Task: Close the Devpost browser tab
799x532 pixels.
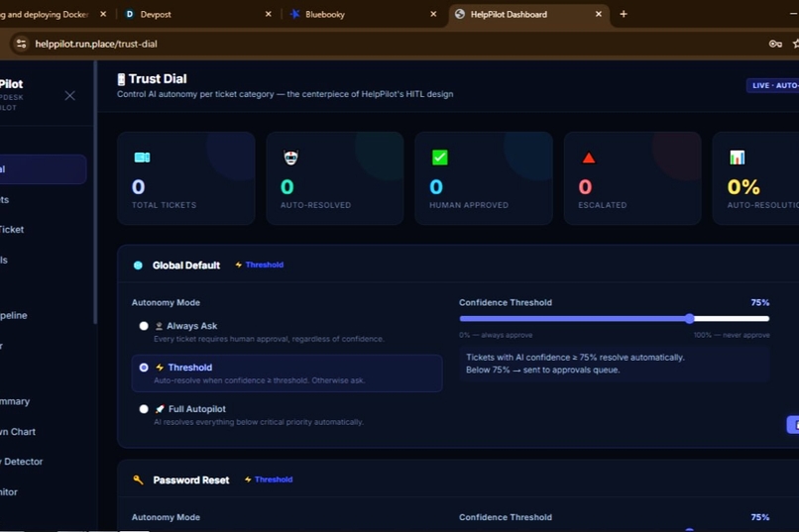Action: (269, 14)
